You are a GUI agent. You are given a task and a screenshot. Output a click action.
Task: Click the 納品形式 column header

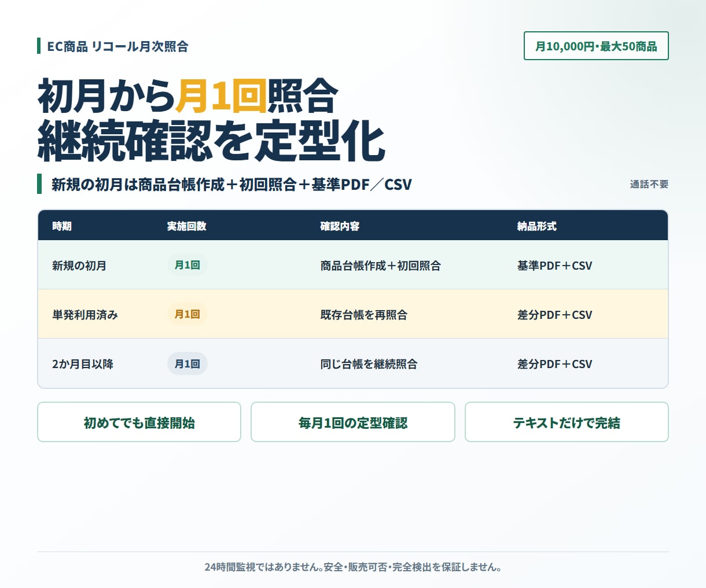(x=537, y=226)
